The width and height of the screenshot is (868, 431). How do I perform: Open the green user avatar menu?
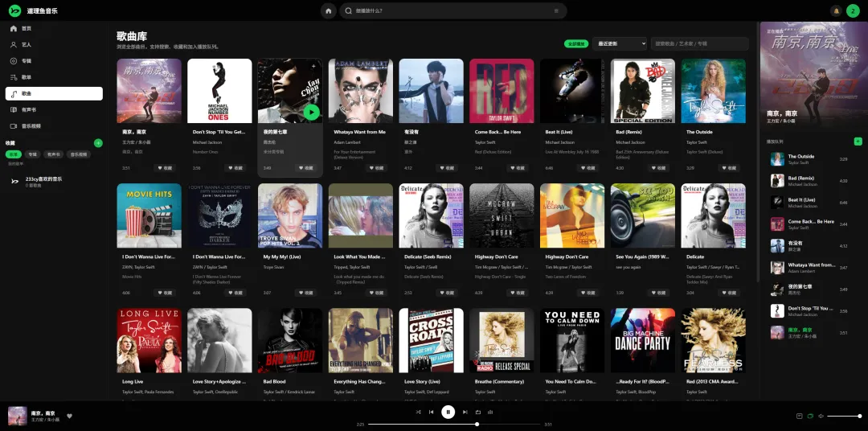pyautogui.click(x=853, y=10)
